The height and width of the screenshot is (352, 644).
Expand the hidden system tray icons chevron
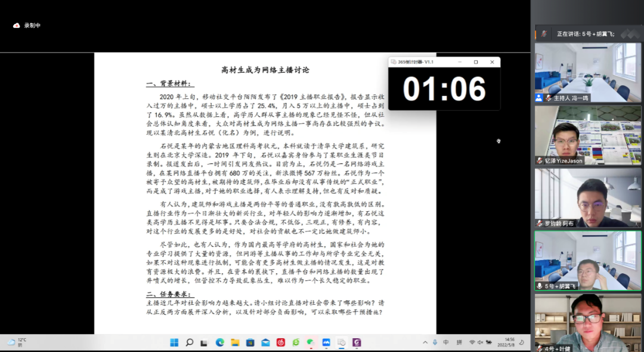(425, 342)
